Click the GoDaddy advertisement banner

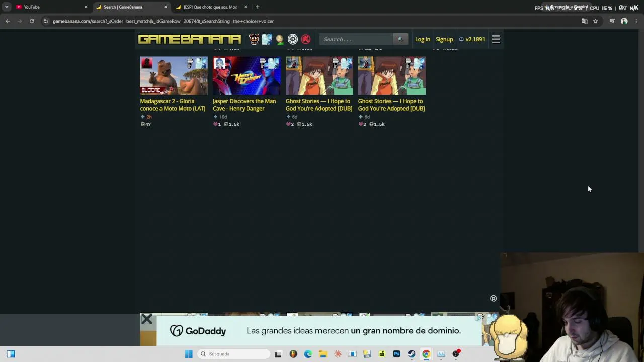[x=319, y=330]
